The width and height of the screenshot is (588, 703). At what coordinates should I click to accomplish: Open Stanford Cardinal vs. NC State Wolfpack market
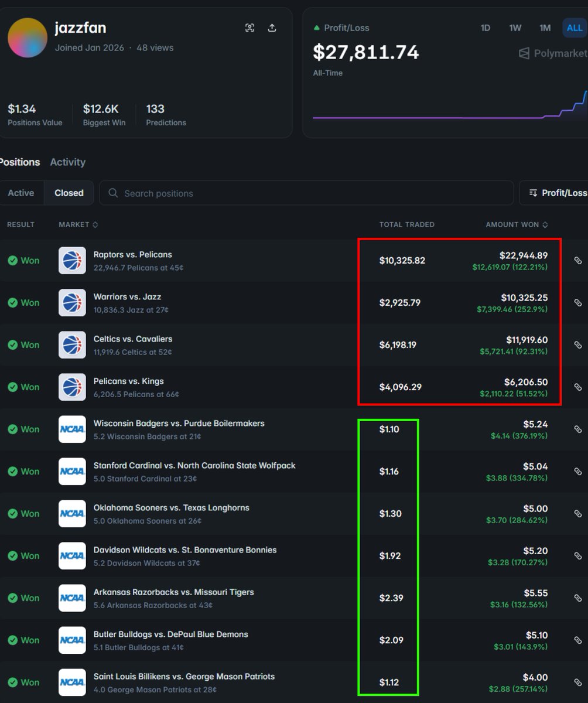[x=194, y=466]
